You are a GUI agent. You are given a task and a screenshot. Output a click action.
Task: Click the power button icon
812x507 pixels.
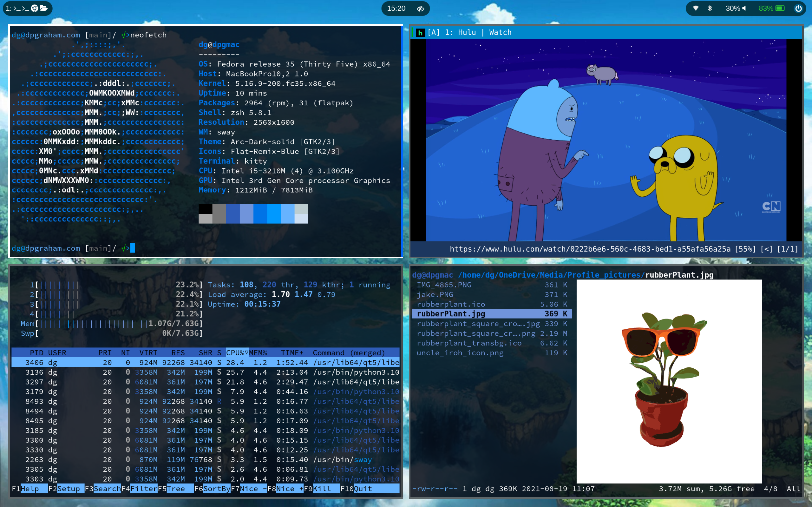[x=798, y=8]
